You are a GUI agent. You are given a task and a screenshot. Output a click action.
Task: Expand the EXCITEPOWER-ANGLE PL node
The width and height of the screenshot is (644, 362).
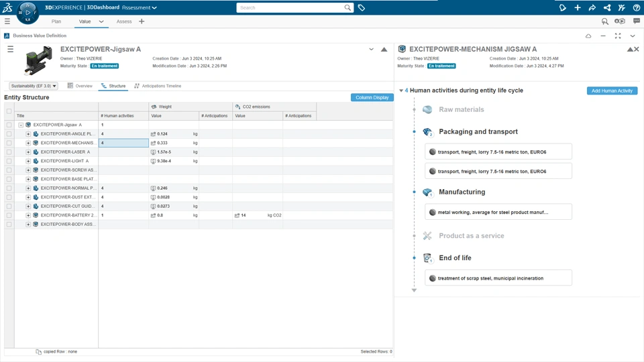28,134
